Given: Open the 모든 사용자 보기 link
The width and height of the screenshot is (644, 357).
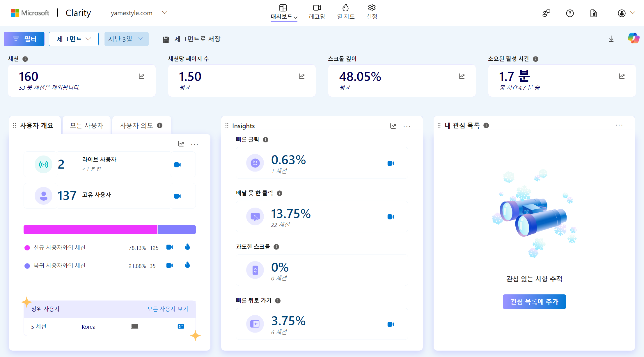Looking at the screenshot, I should pos(168,309).
